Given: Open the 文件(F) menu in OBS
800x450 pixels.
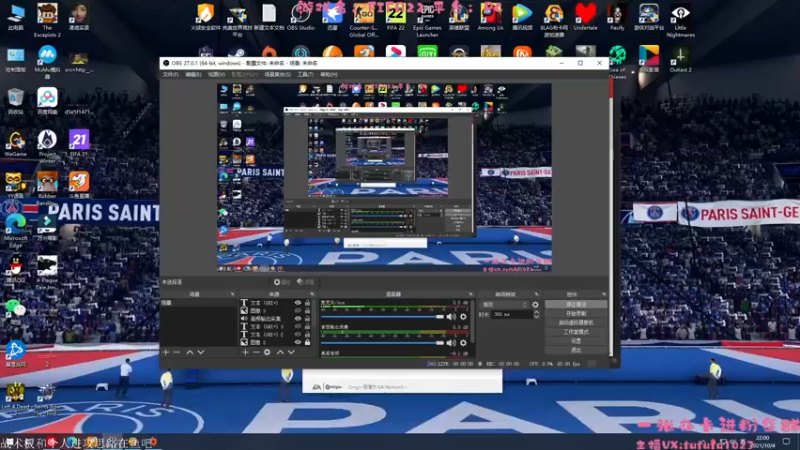Looking at the screenshot, I should 170,74.
